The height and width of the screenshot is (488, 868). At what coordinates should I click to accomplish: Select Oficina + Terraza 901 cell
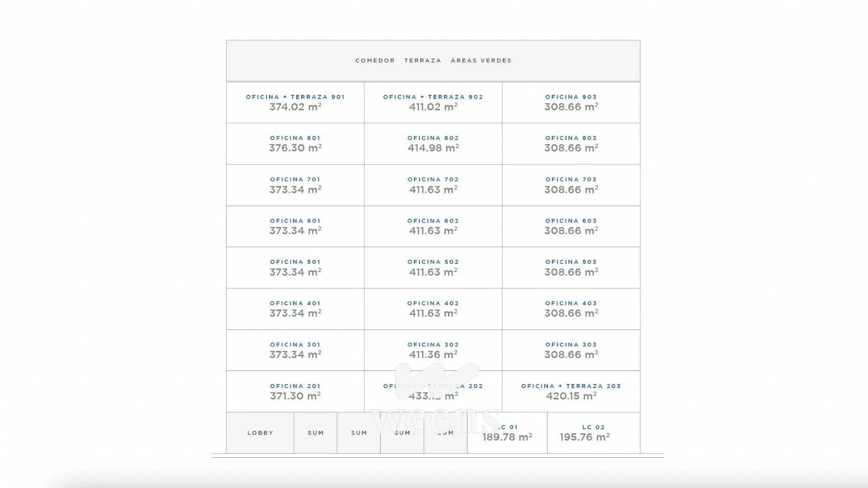(x=295, y=103)
